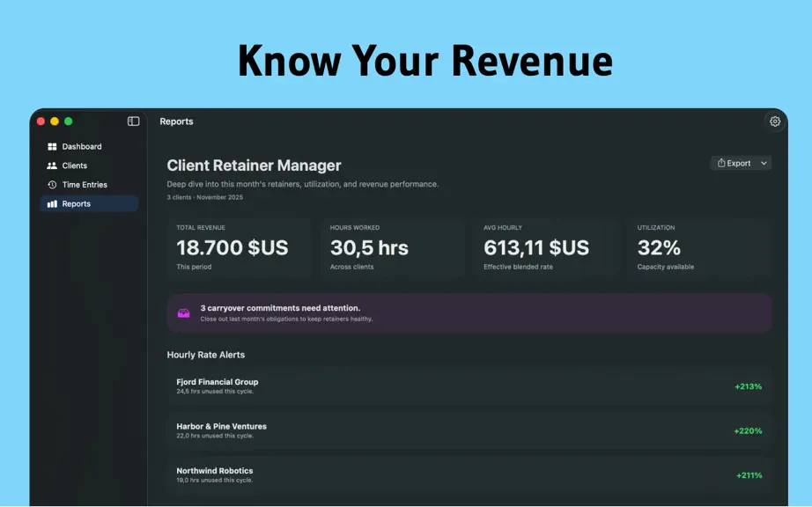Viewport: 812px width, 507px height.
Task: Click "Capacity available" caption
Action: click(x=666, y=267)
